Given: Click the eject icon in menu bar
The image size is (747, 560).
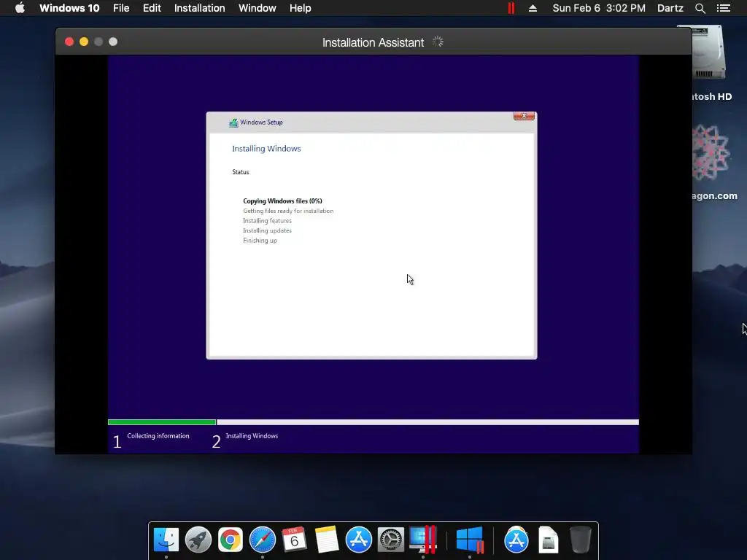Looking at the screenshot, I should pos(533,8).
